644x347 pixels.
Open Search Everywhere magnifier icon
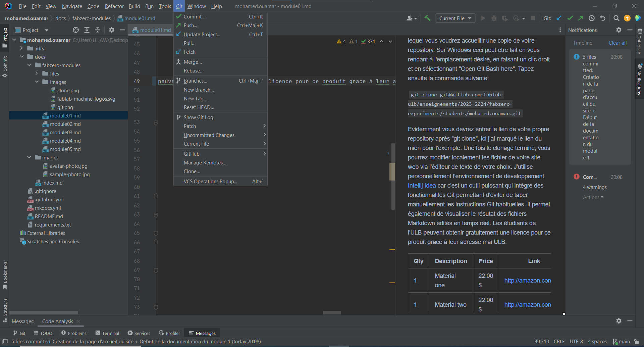(616, 18)
